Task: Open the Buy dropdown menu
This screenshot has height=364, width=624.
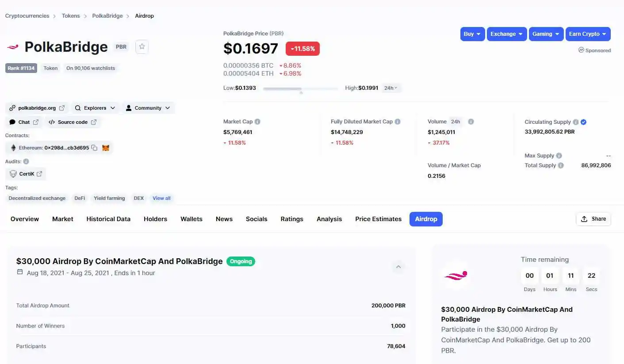Action: [x=472, y=34]
